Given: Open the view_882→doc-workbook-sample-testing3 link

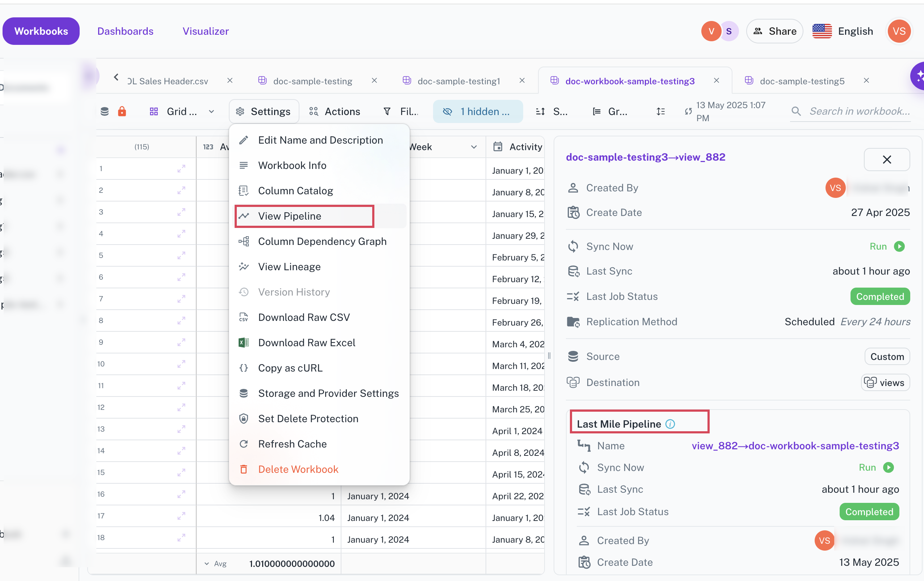Looking at the screenshot, I should [795, 446].
